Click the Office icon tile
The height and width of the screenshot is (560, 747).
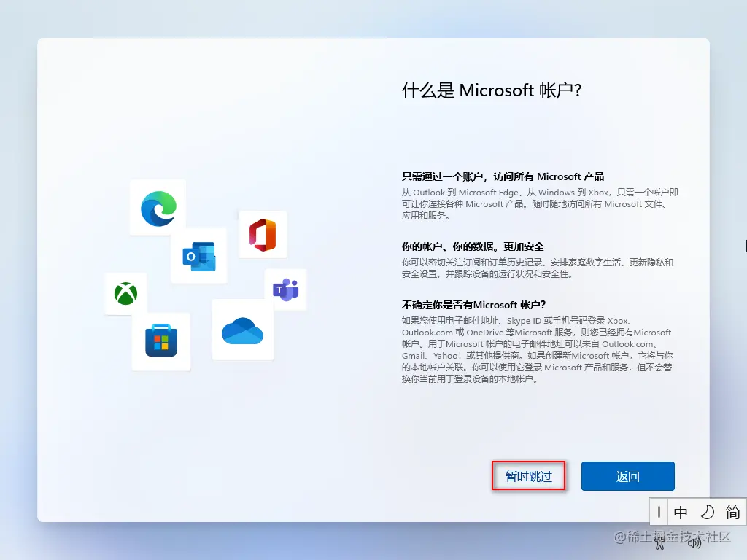tap(263, 234)
